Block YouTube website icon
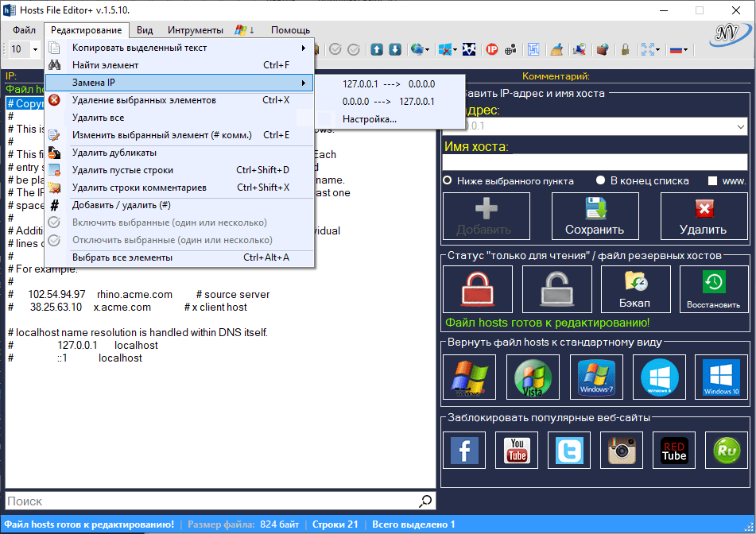Viewport: 756px width, 534px height. click(x=517, y=450)
